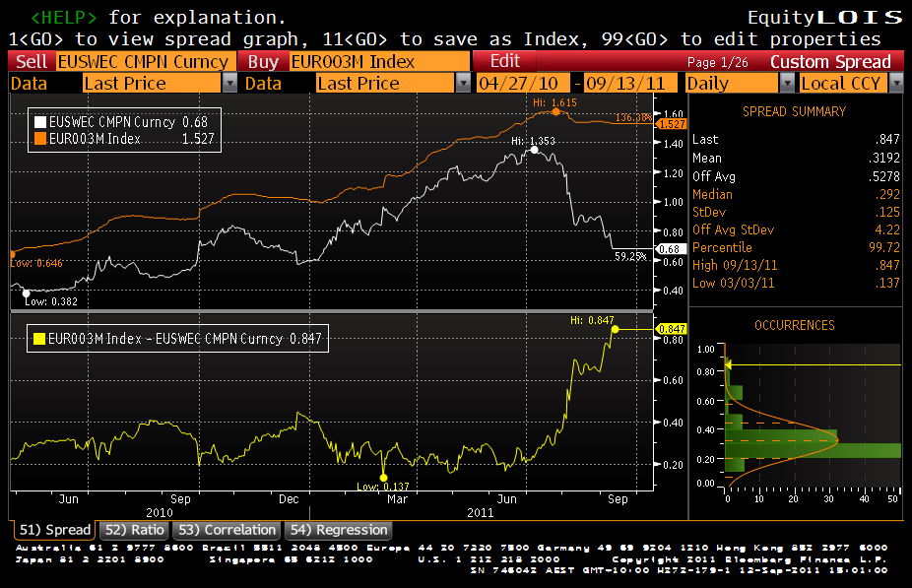This screenshot has width=912, height=588.
Task: Click the 0.68 white axis price tag
Action: tap(670, 249)
